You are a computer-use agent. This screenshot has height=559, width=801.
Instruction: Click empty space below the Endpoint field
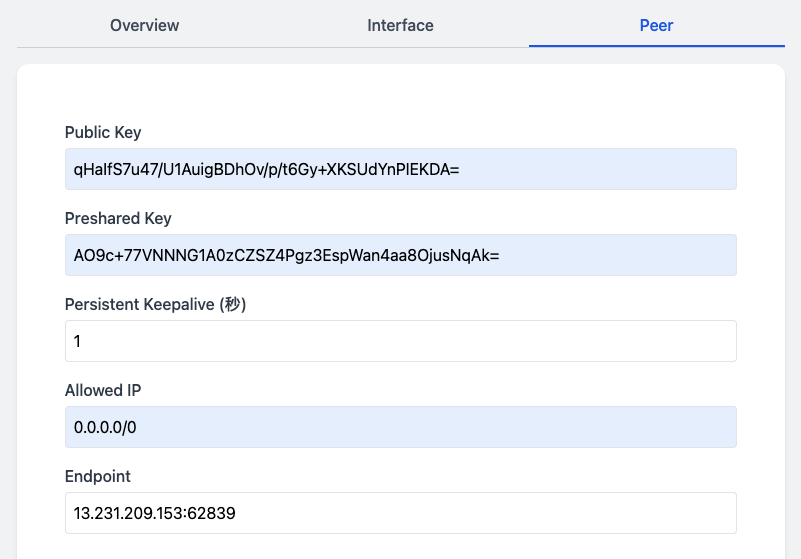400,547
